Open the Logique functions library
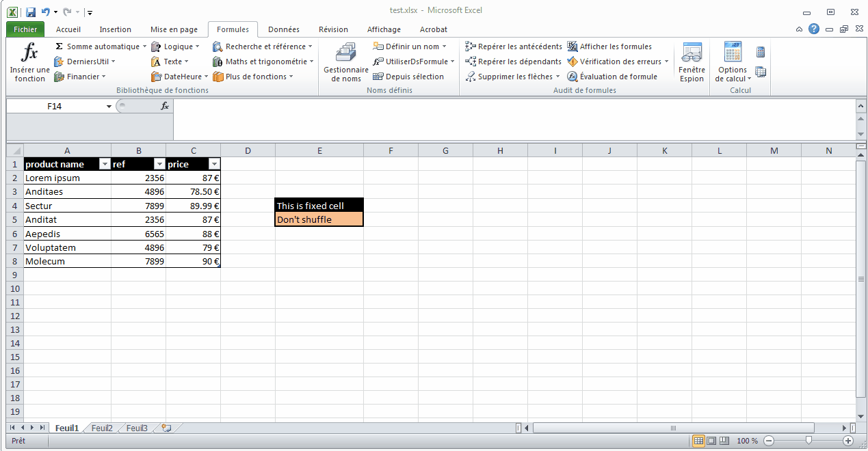This screenshot has width=868, height=451. tap(175, 46)
